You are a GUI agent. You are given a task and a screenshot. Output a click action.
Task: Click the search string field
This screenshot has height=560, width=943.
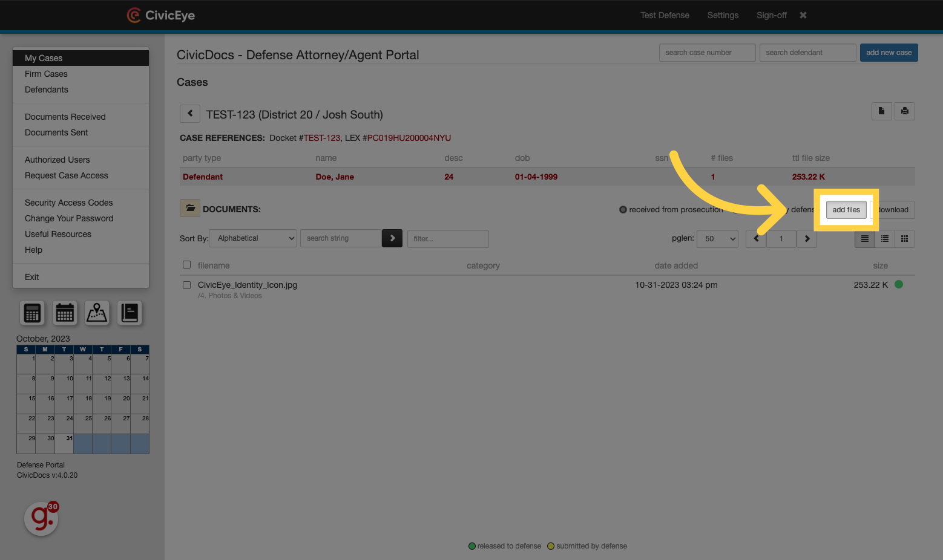pos(341,238)
